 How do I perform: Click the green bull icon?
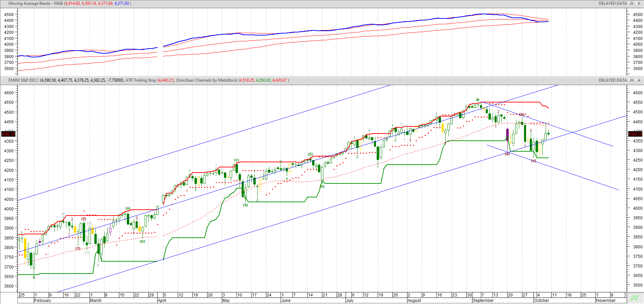pyautogui.click(x=635, y=298)
